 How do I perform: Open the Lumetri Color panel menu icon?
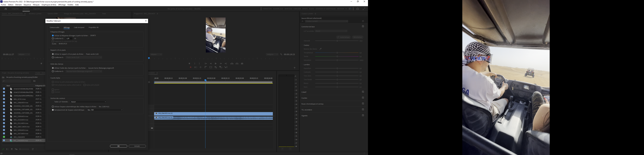316,14
